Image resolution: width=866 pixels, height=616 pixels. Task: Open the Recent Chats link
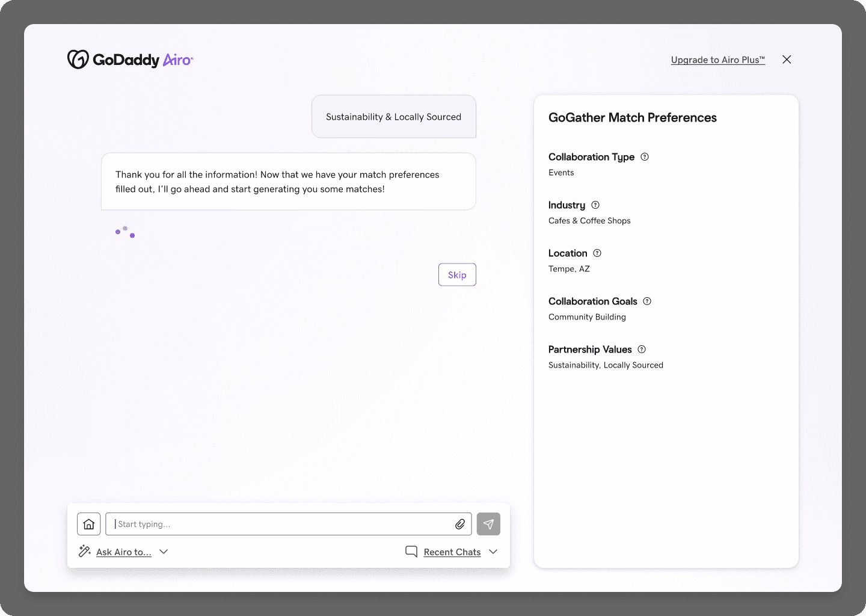pyautogui.click(x=452, y=552)
